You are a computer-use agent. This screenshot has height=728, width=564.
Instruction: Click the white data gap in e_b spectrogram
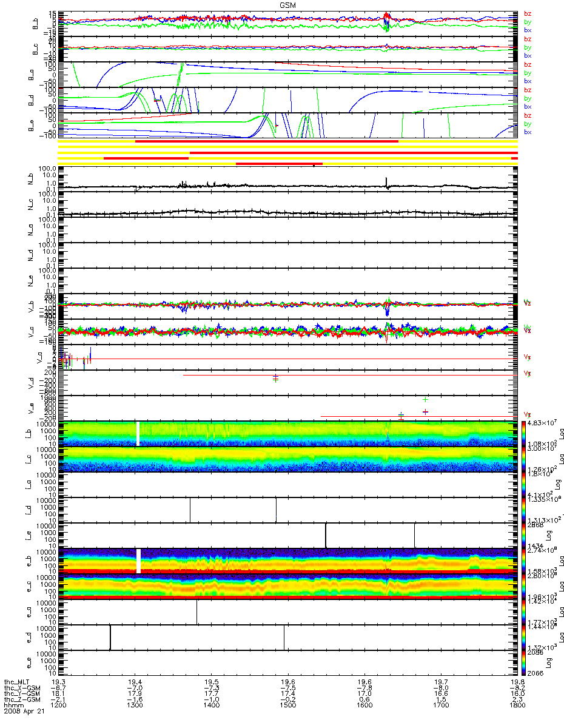pos(138,561)
